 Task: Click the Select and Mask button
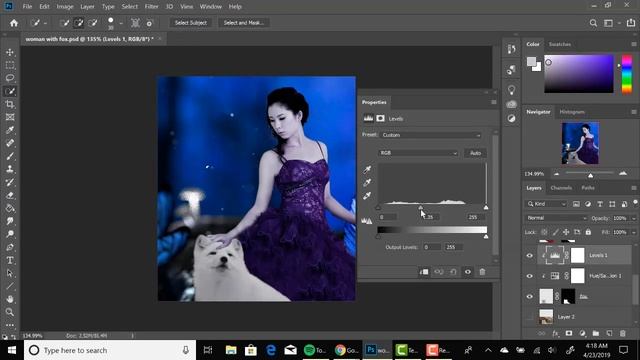[244, 23]
